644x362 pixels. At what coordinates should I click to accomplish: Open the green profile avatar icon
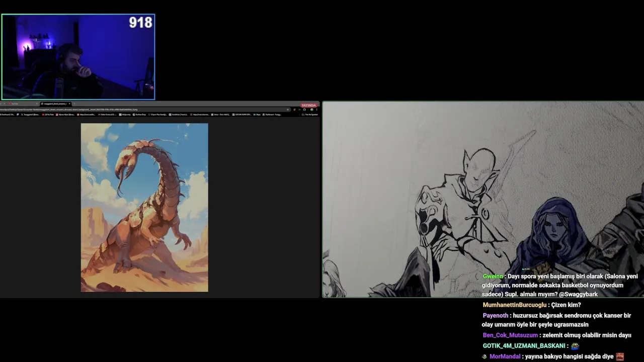(311, 110)
